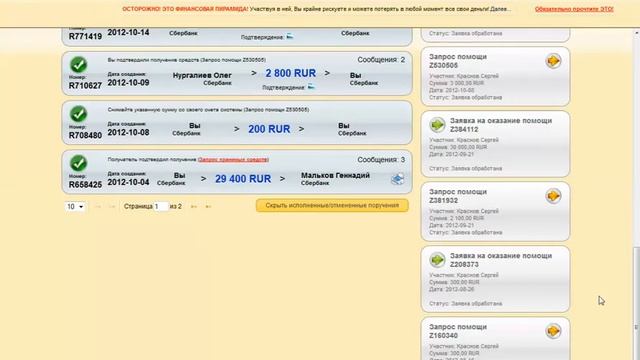Open rows-per-page dropdown showing 10
Image resolution: width=640 pixels, height=360 pixels.
click(x=75, y=207)
